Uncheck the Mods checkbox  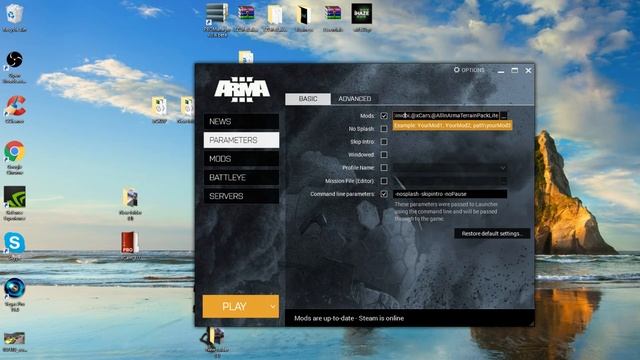click(x=384, y=116)
